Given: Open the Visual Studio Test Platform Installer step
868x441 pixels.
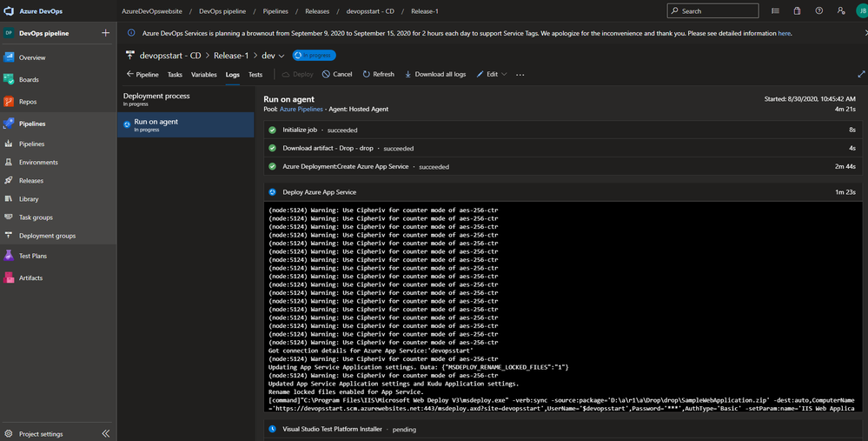Looking at the screenshot, I should point(562,430).
